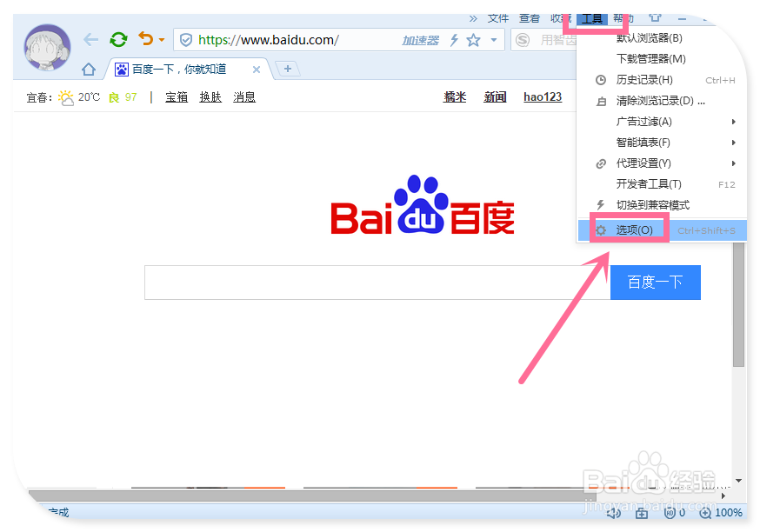This screenshot has width=760, height=532.
Task: Click the skin shirt icon in the title bar
Action: 656,18
